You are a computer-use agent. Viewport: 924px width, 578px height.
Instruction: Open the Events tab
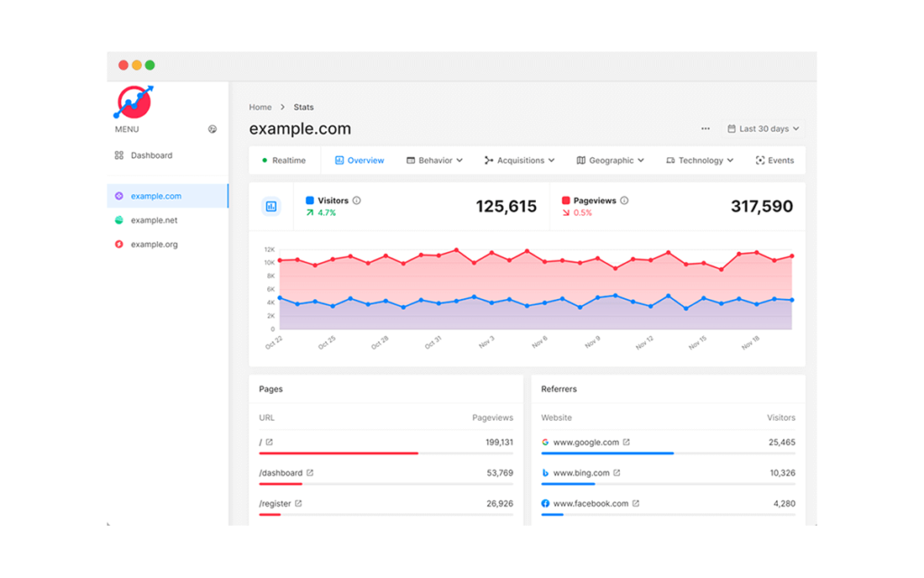[775, 161]
